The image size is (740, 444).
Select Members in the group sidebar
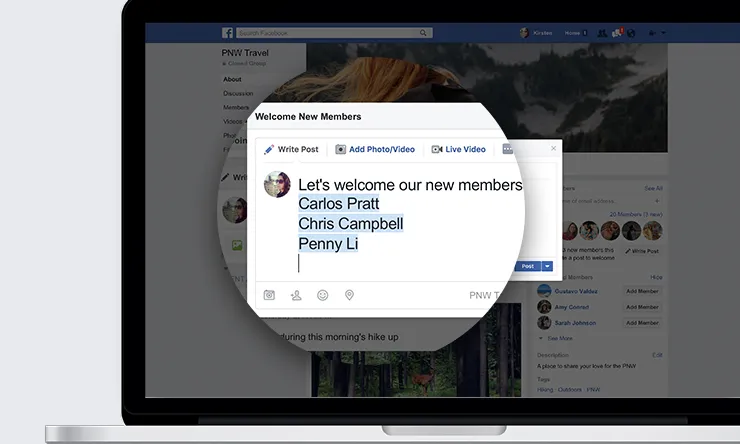point(236,108)
